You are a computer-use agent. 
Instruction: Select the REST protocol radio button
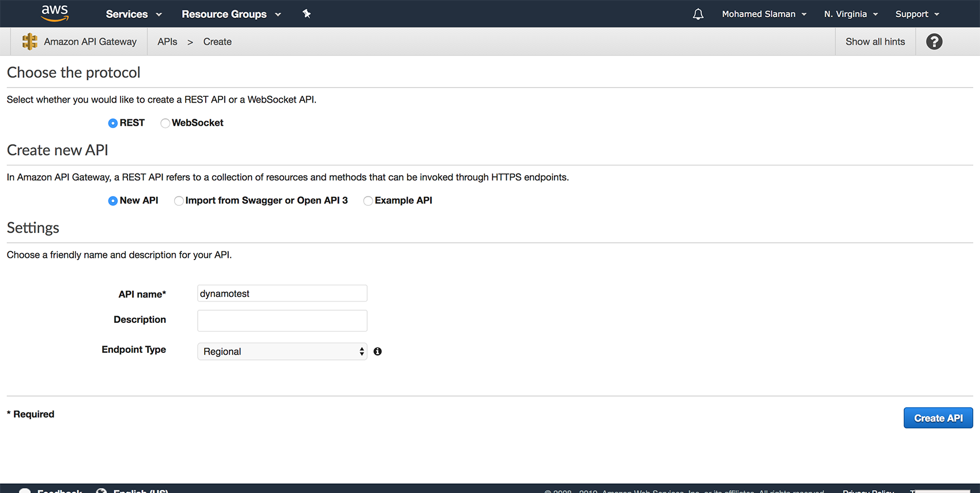tap(113, 123)
